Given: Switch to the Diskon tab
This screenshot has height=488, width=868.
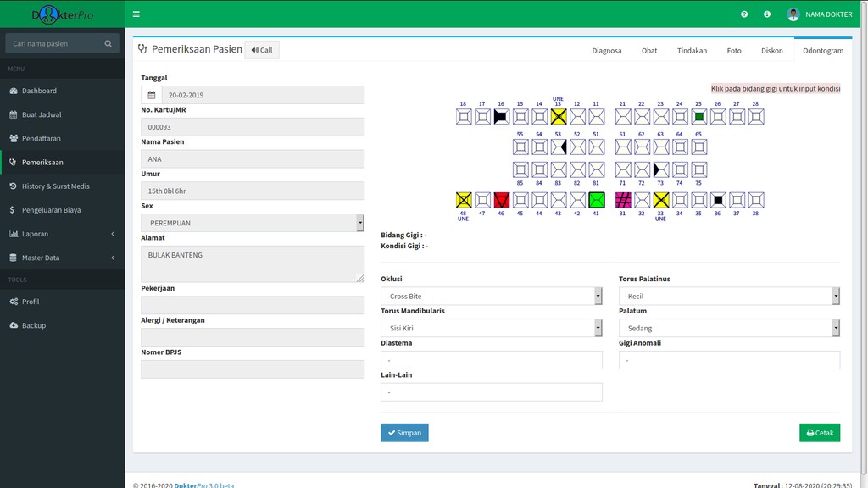Looking at the screenshot, I should [771, 50].
